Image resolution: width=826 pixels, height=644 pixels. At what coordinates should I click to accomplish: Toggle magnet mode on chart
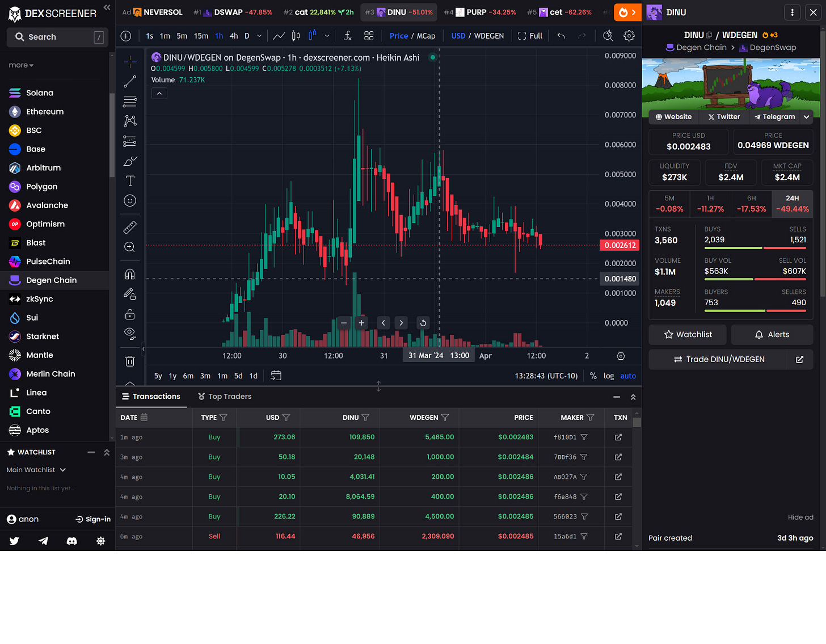point(130,275)
